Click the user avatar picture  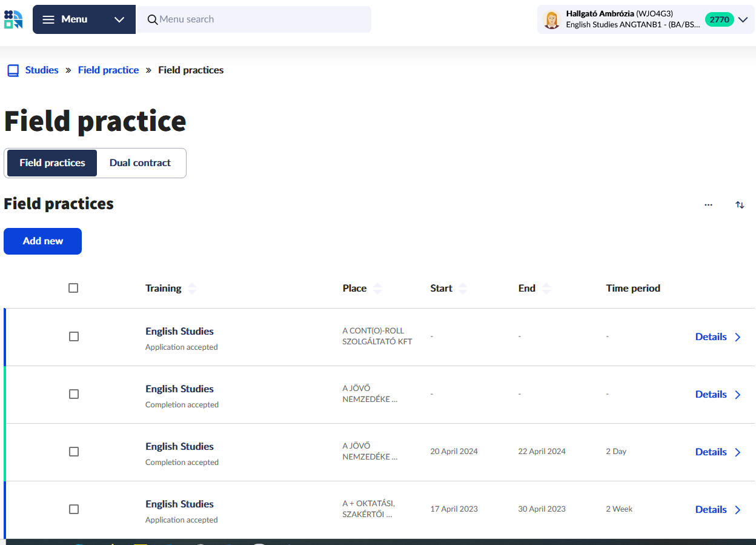click(551, 20)
